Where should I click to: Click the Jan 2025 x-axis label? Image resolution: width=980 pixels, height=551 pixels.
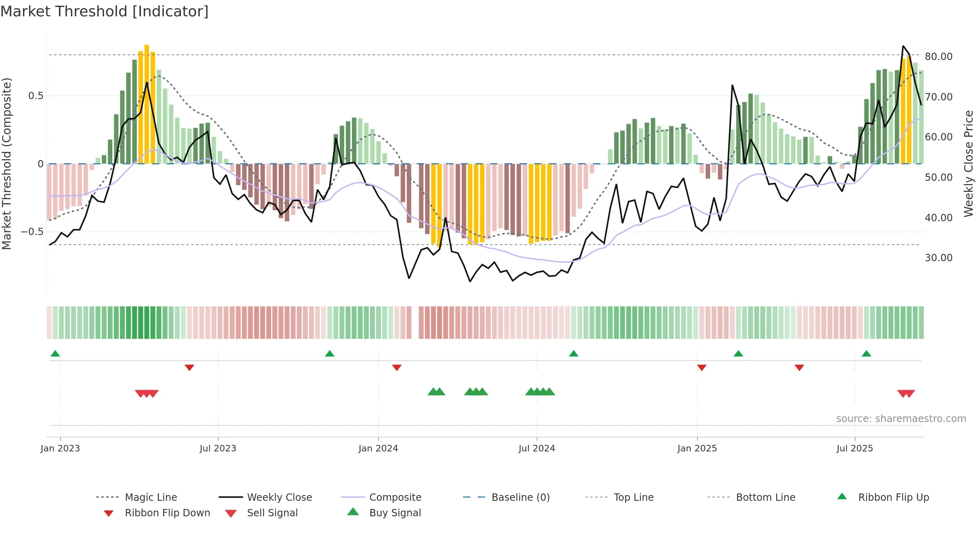tap(697, 448)
